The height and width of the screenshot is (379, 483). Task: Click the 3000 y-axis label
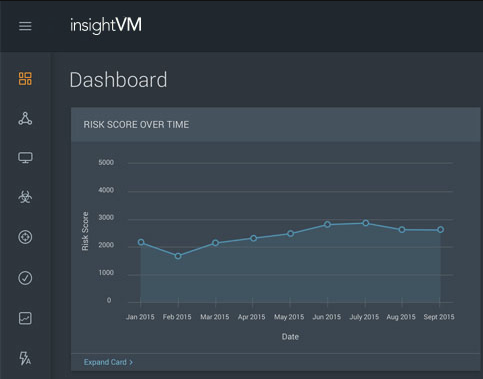point(106,217)
